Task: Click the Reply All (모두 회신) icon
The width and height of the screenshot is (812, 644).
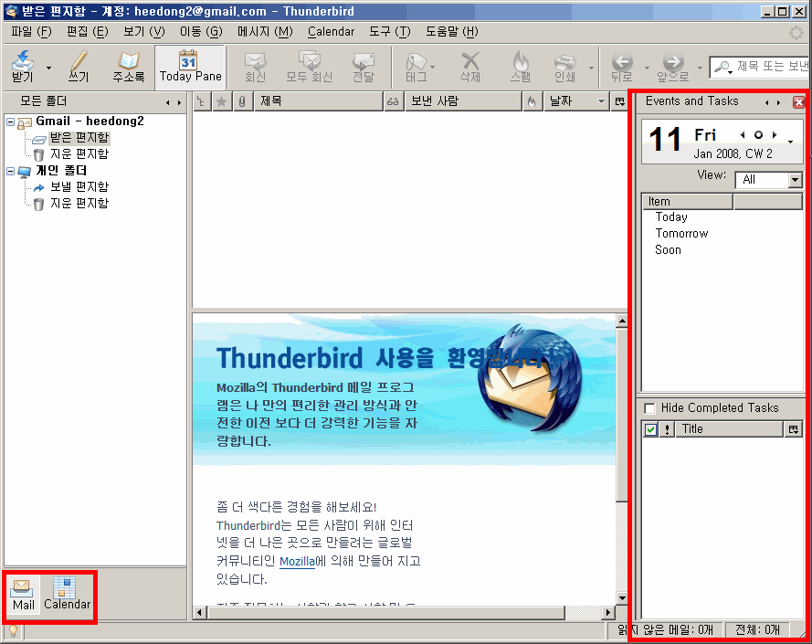Action: [x=309, y=67]
